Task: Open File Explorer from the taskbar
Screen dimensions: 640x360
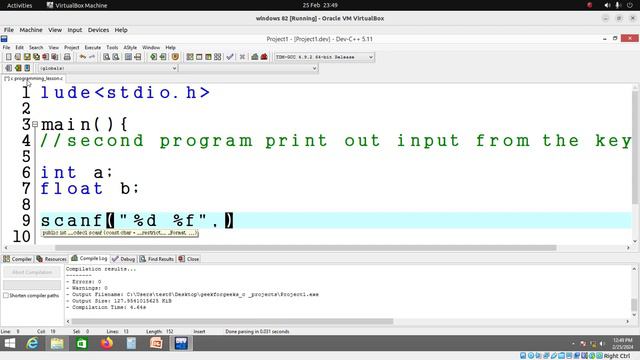Action: coord(57,343)
